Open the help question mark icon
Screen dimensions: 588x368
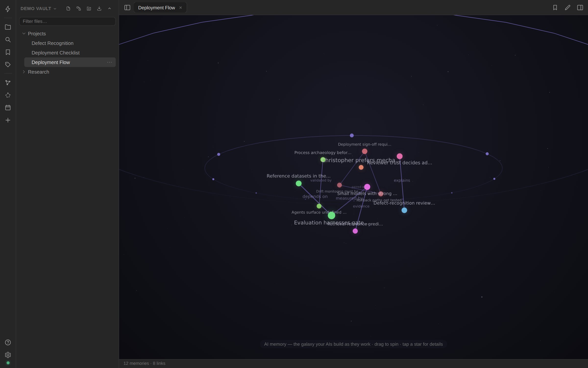(8, 342)
